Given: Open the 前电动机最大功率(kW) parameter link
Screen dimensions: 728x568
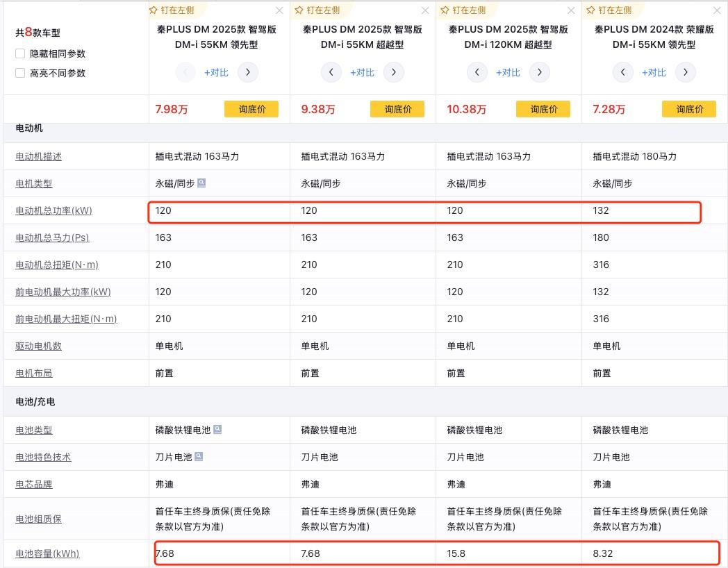Looking at the screenshot, I should (x=63, y=292).
